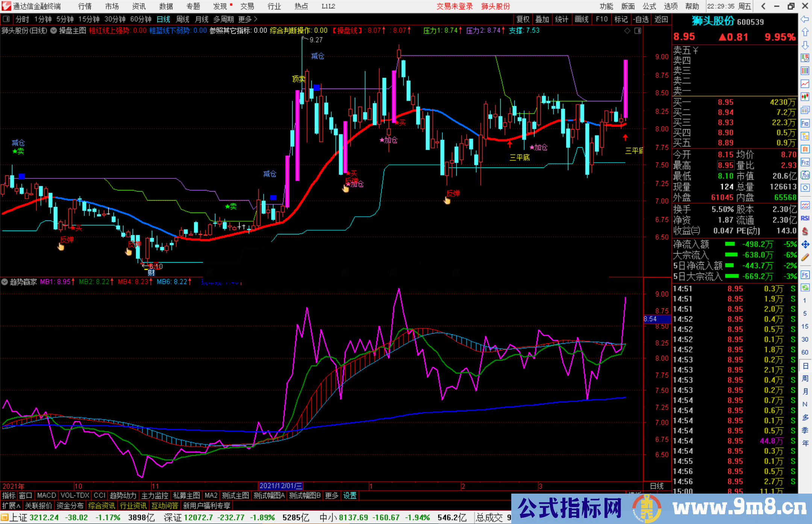Image resolution: width=812 pixels, height=524 pixels.
Task: Open the 行情 menu
Action: 85,6
